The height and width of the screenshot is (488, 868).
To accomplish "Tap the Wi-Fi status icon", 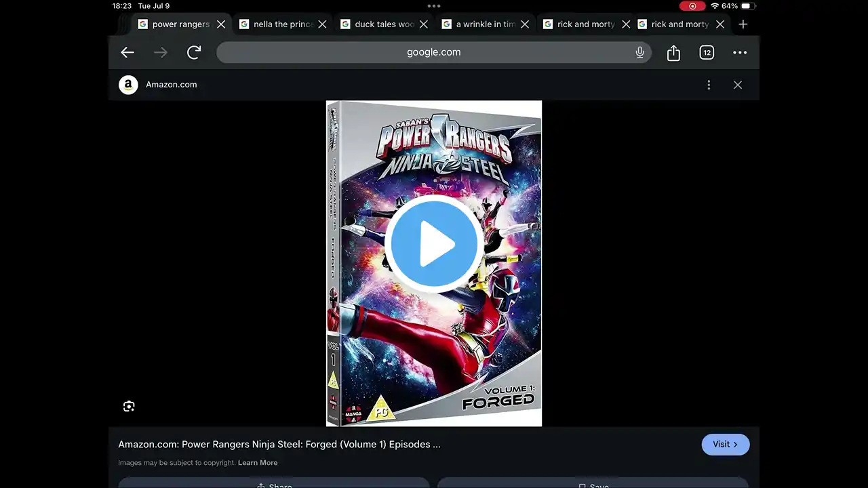I will 715,6.
